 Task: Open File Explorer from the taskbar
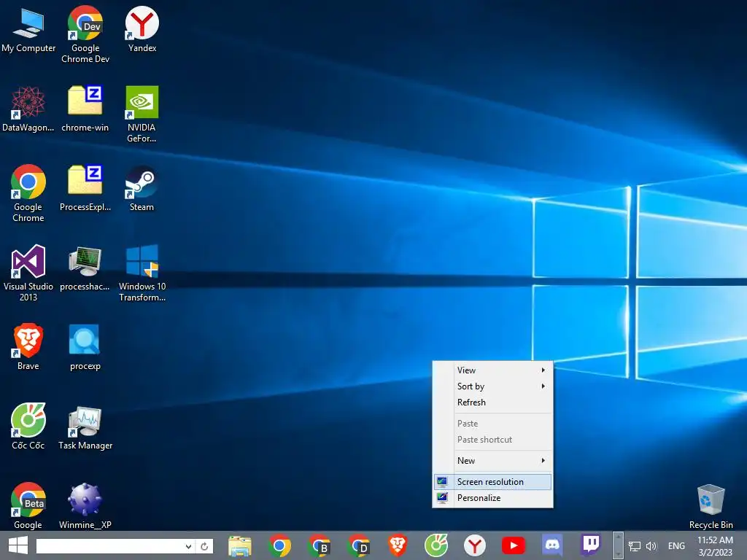[239, 545]
